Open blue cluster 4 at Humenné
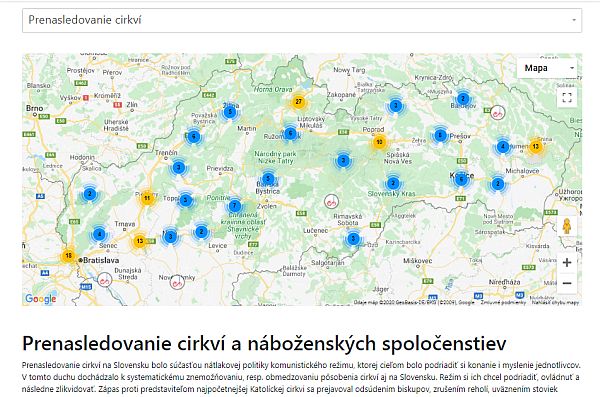Image resolution: width=600 pixels, height=397 pixels. [x=503, y=146]
